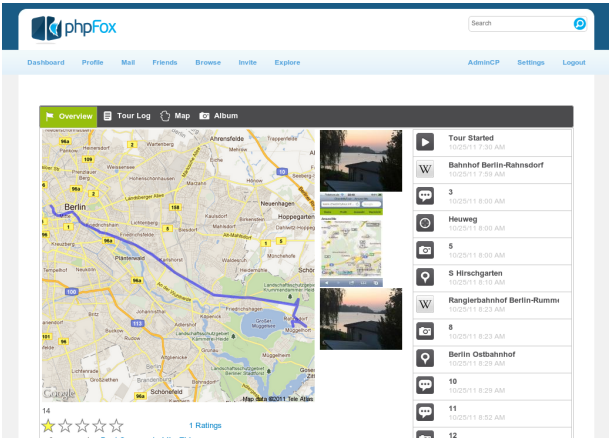The image size is (611, 439).
Task: Switch to the Overview tab
Action: click(69, 116)
